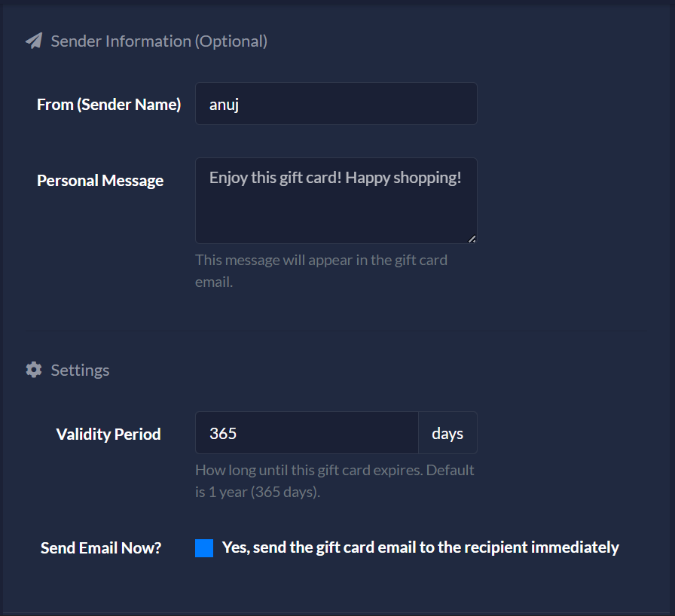Click the paper plane Sender Information icon
Image resolution: width=675 pixels, height=616 pixels.
33,41
